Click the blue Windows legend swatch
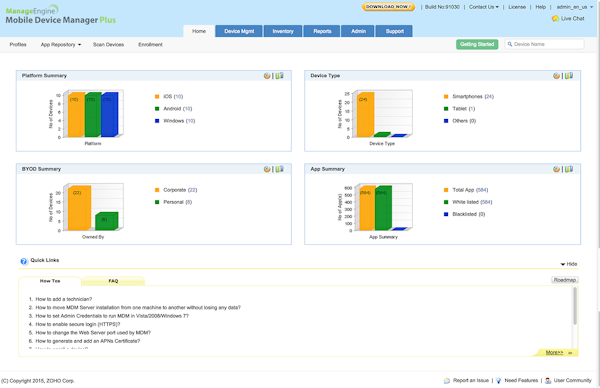Screen dimensions: 600x388 coord(157,121)
